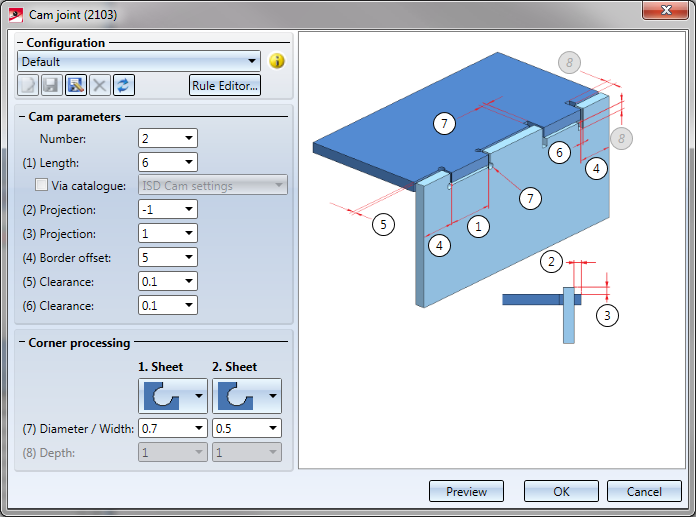696x517 pixels.
Task: Open the Default configuration dropdown
Action: coord(139,61)
